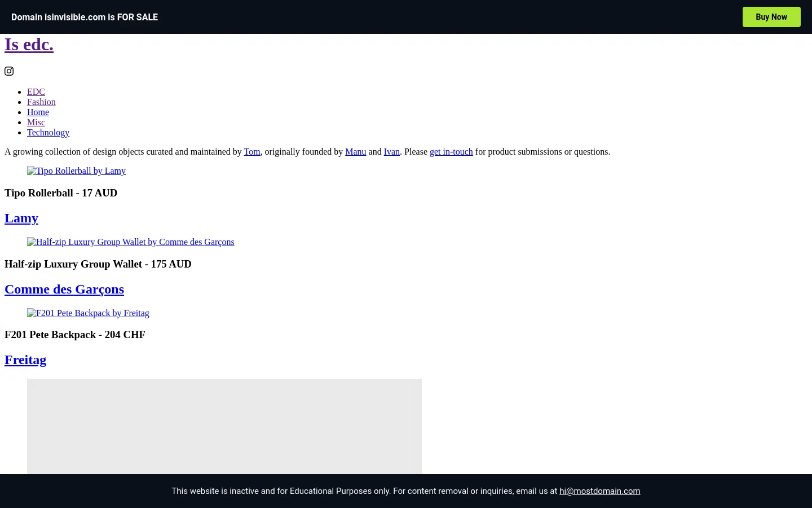Open the Is edc. site title link
The image size is (812, 508).
[29, 44]
